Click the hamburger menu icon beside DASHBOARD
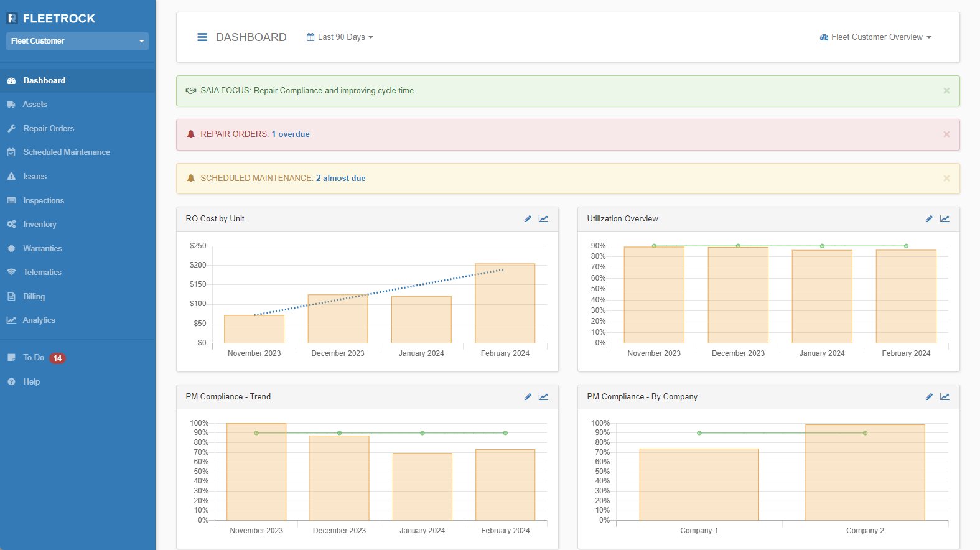 [x=202, y=37]
